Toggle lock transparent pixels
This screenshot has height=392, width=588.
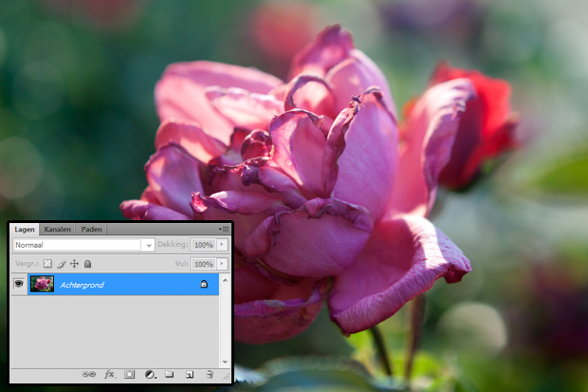[48, 264]
